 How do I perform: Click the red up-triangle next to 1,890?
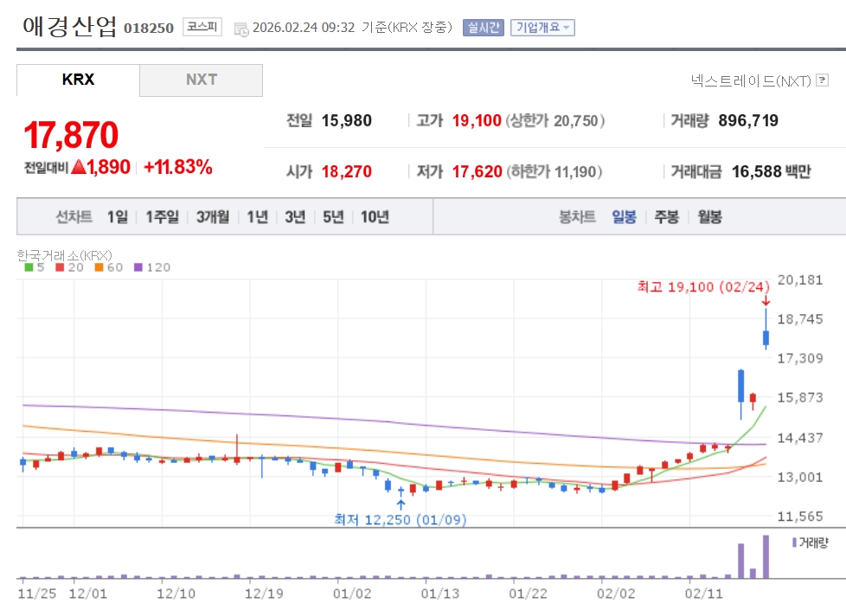[x=79, y=167]
